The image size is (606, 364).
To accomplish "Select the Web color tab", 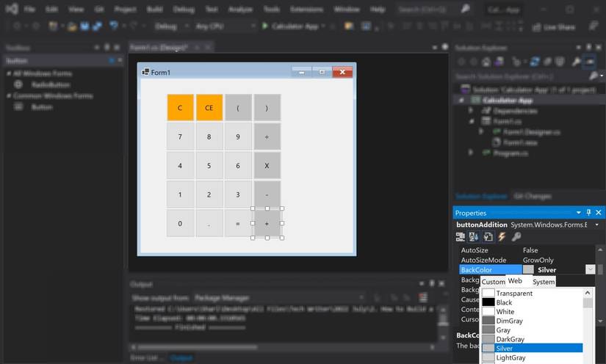I will (515, 281).
